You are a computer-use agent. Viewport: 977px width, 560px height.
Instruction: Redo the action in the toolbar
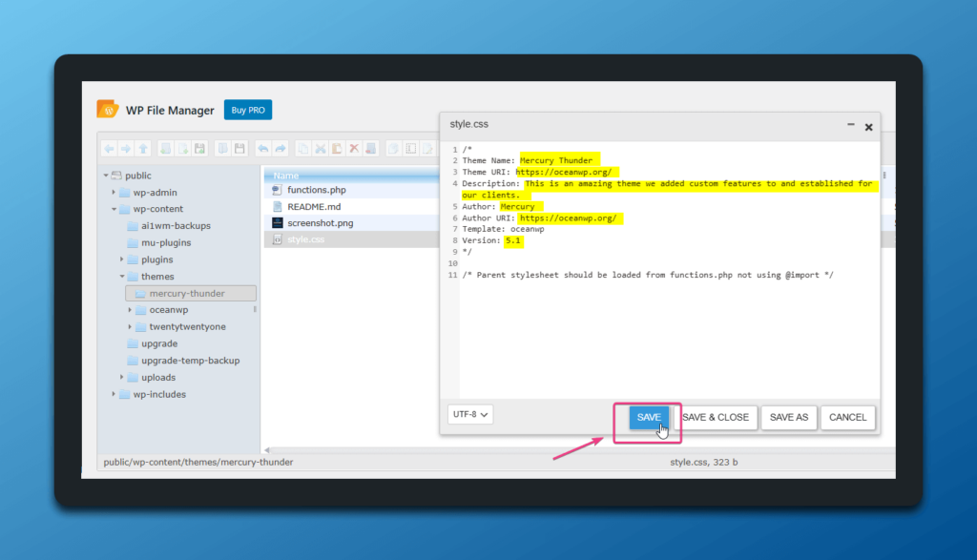[280, 148]
